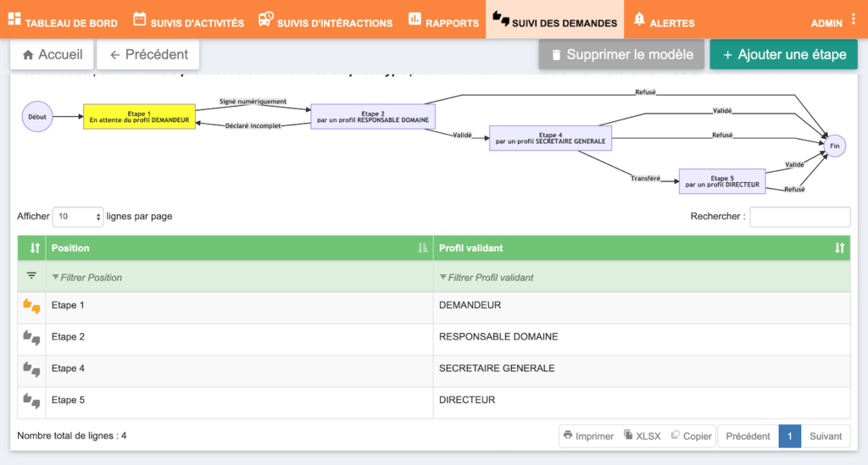Image resolution: width=868 pixels, height=465 pixels.
Task: Select page 1 in pagination
Action: 790,436
